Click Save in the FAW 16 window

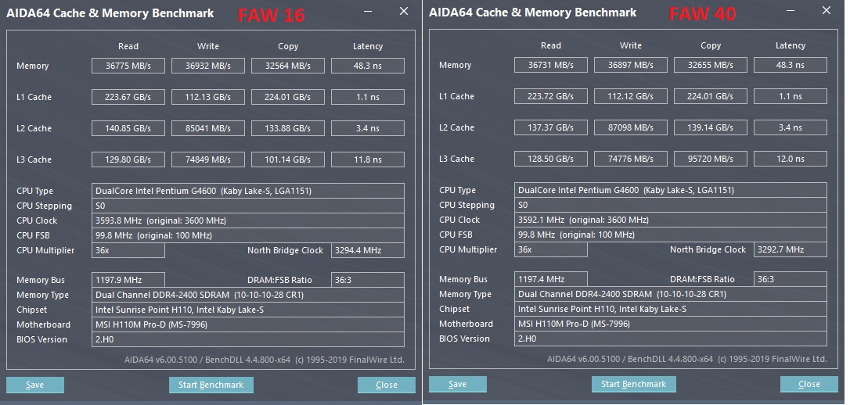click(35, 385)
